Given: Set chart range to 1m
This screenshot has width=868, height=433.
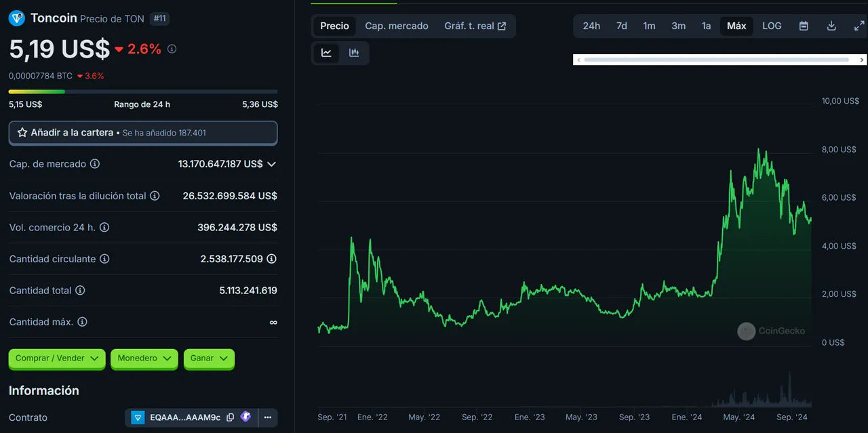Looking at the screenshot, I should [x=649, y=26].
